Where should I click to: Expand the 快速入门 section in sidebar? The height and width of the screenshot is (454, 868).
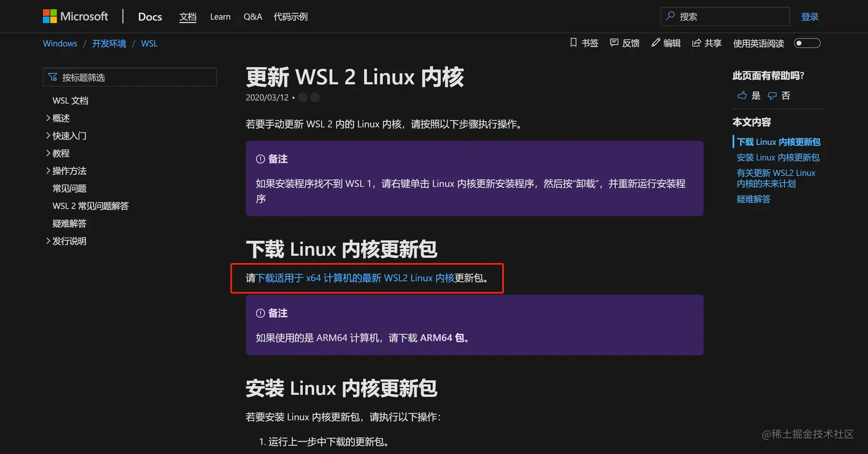[x=48, y=136]
